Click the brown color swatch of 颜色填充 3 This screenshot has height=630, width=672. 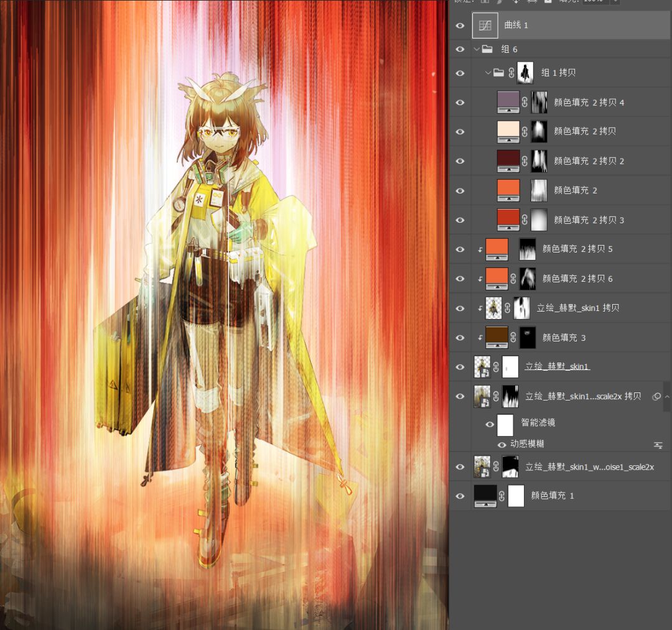click(497, 338)
